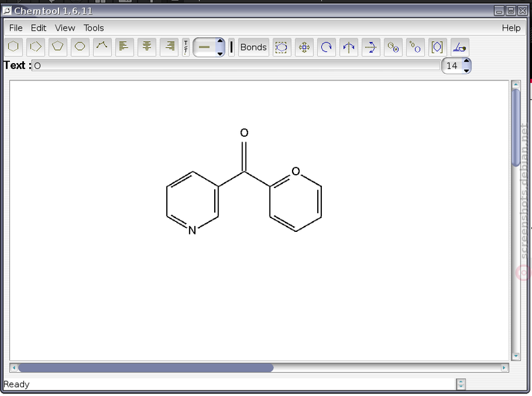
Task: Click into the Text entry field
Action: (236, 66)
